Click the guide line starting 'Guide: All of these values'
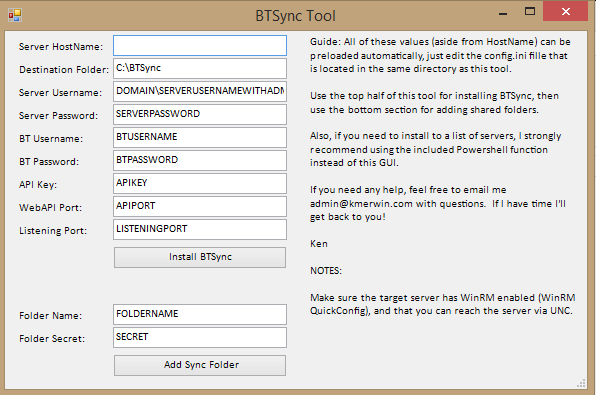 440,42
